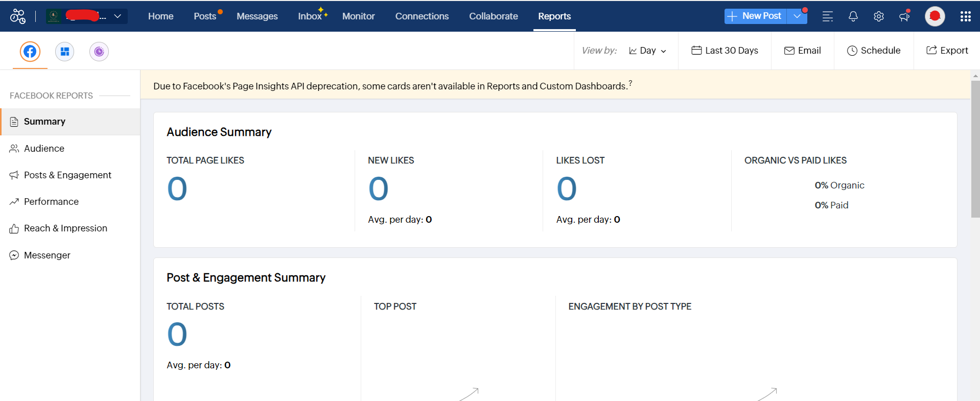This screenshot has height=401, width=980.
Task: Expand the View by Day dropdown
Action: click(x=647, y=51)
